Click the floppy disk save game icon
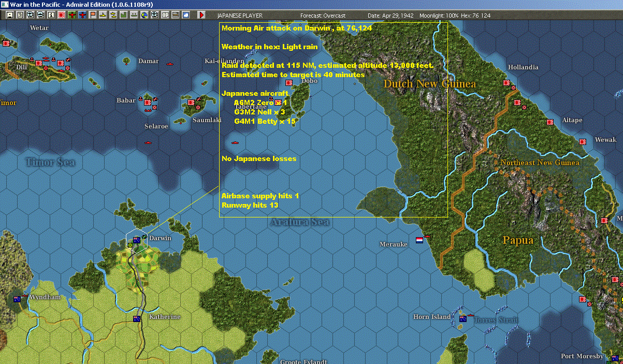The width and height of the screenshot is (623, 364). (x=10, y=15)
